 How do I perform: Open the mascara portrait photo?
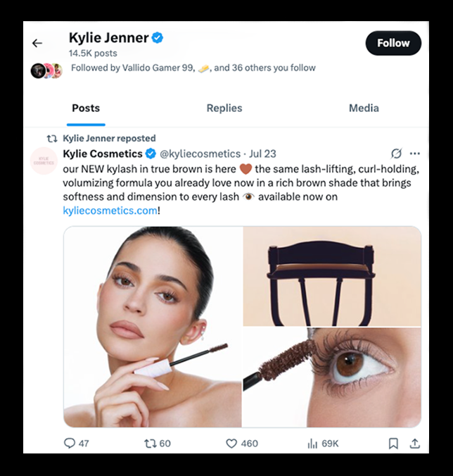[153, 327]
